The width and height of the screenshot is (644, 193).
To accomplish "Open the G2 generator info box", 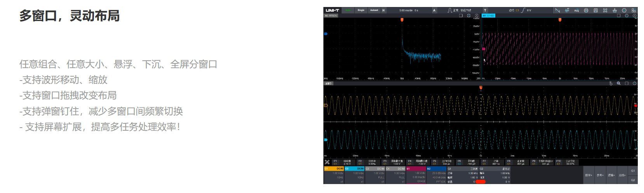I will (495, 175).
